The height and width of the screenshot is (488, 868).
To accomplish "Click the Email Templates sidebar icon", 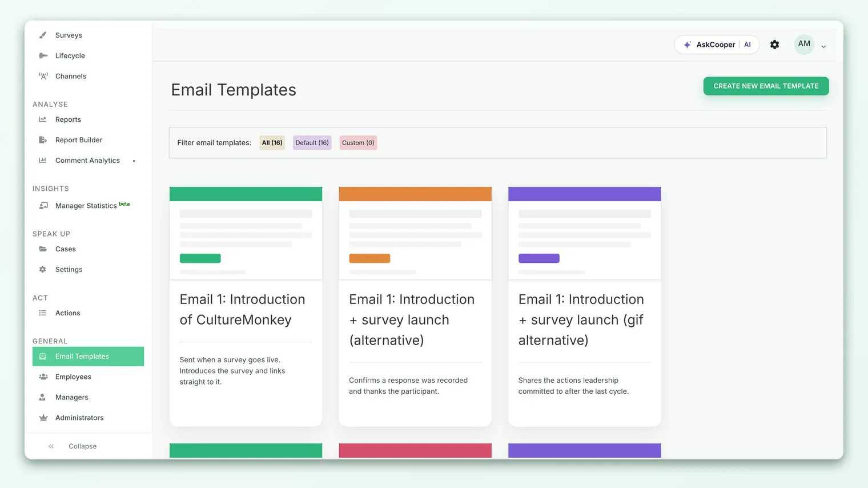I will click(43, 357).
